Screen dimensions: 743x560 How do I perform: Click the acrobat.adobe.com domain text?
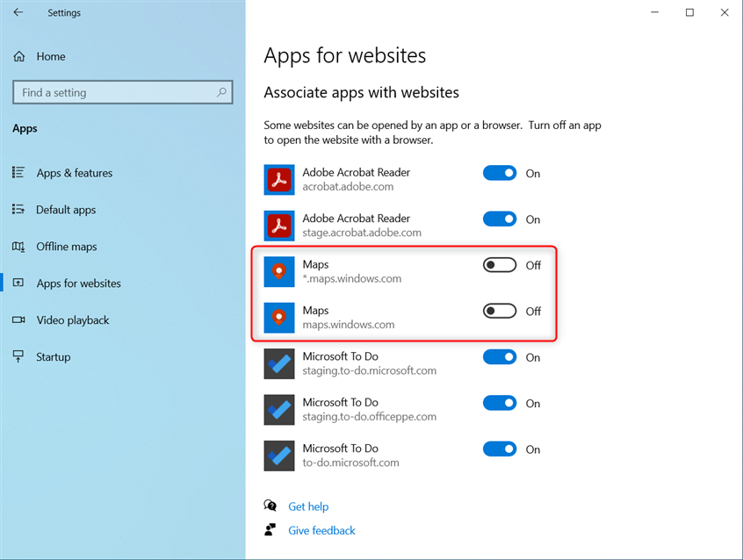tap(348, 187)
